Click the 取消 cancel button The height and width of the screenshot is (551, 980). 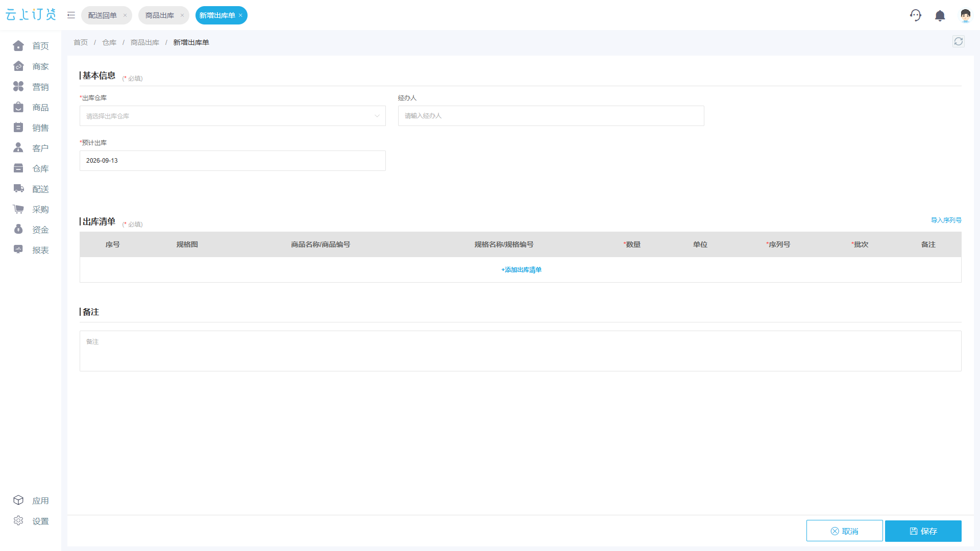coord(845,531)
